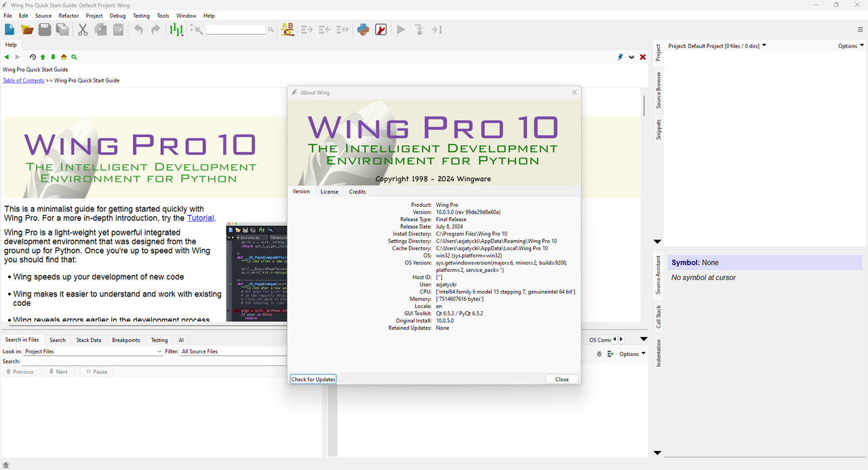Click the toolbar search input field

(x=235, y=30)
